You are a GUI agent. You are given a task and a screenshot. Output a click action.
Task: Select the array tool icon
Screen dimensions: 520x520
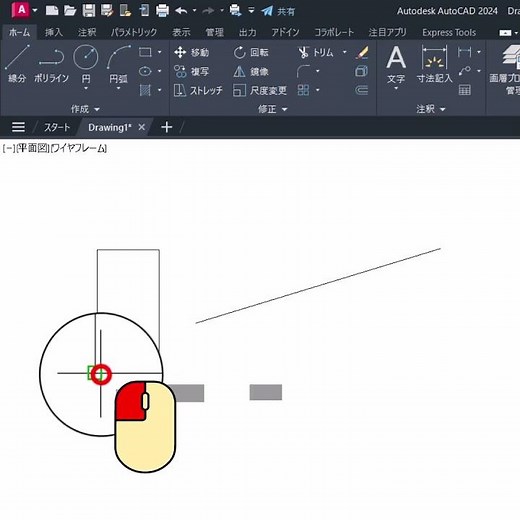pos(303,90)
